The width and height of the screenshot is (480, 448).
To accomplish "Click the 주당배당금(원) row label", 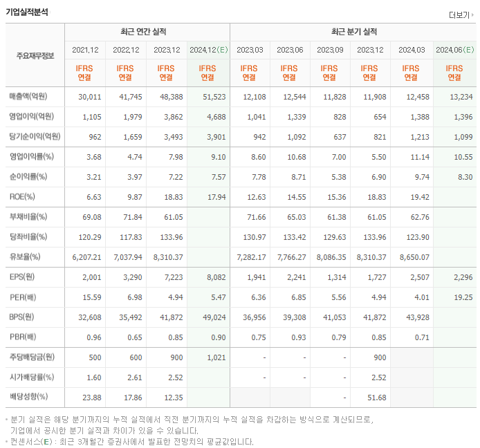I will point(32,357).
